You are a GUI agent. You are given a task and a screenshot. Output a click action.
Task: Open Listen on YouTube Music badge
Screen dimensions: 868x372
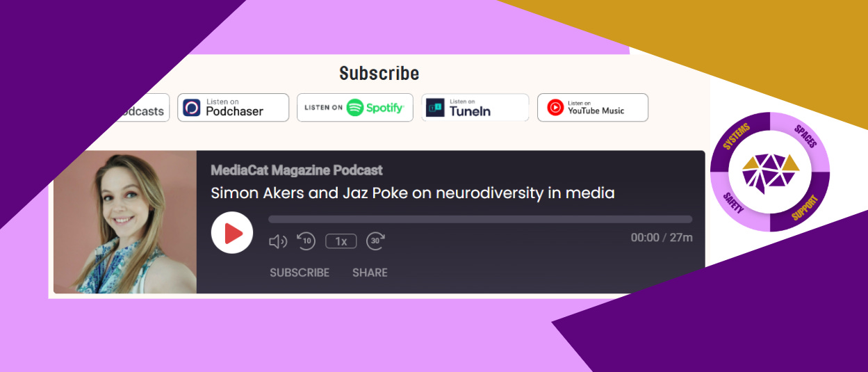[593, 108]
